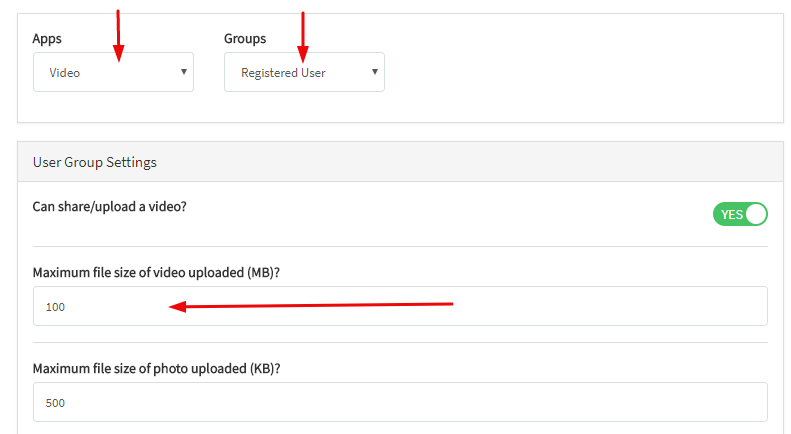Place cursor on the value 500
The height and width of the screenshot is (434, 791).
(55, 403)
